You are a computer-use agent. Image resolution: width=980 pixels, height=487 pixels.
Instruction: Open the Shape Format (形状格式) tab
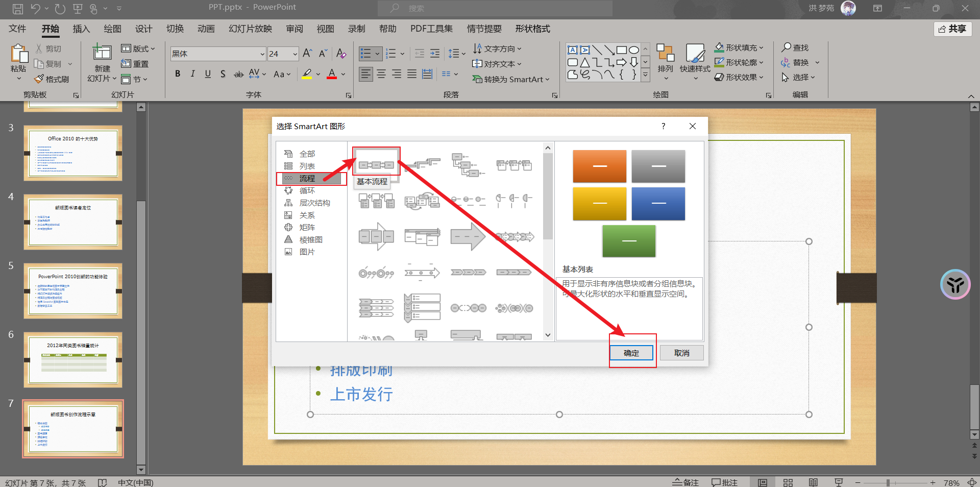[x=532, y=29]
